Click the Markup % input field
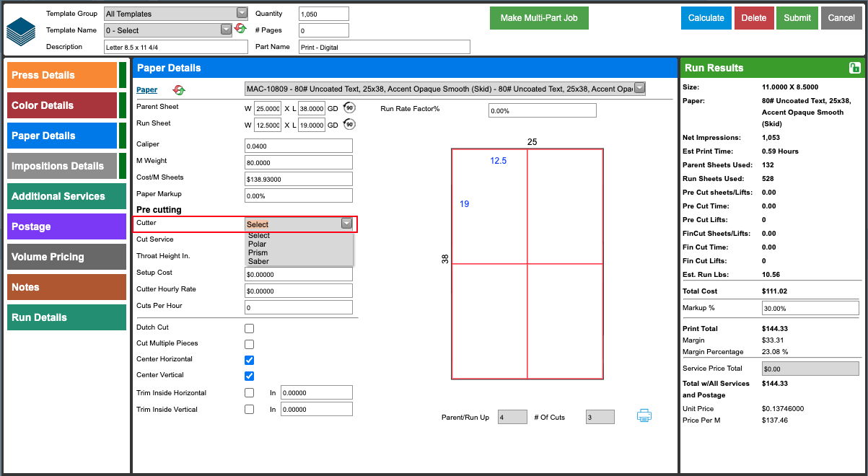The height and width of the screenshot is (476, 868). [810, 308]
